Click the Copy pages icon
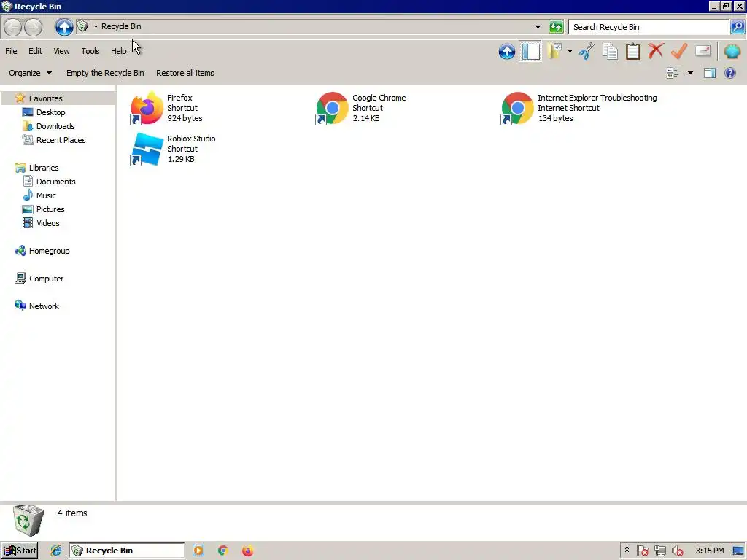 coord(610,51)
